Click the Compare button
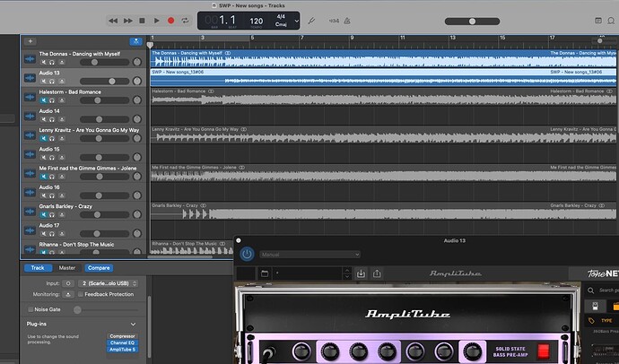The width and height of the screenshot is (619, 364). point(99,268)
